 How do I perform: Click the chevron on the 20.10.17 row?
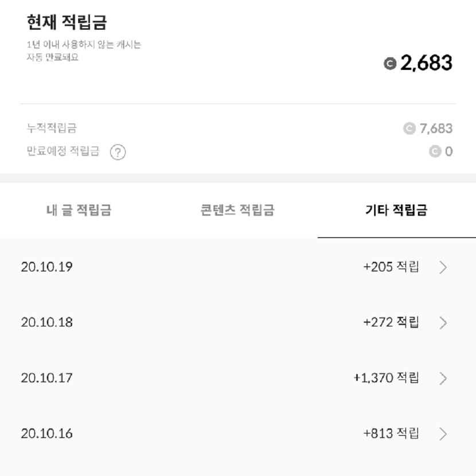(443, 379)
